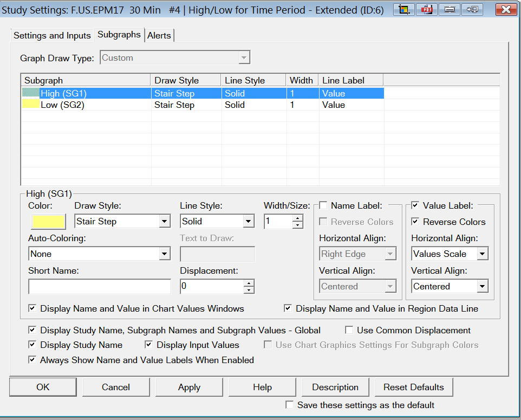Viewport: 521px width, 420px height.
Task: Toggle Display Name and Value in Chart Values Windows
Action: (x=32, y=308)
